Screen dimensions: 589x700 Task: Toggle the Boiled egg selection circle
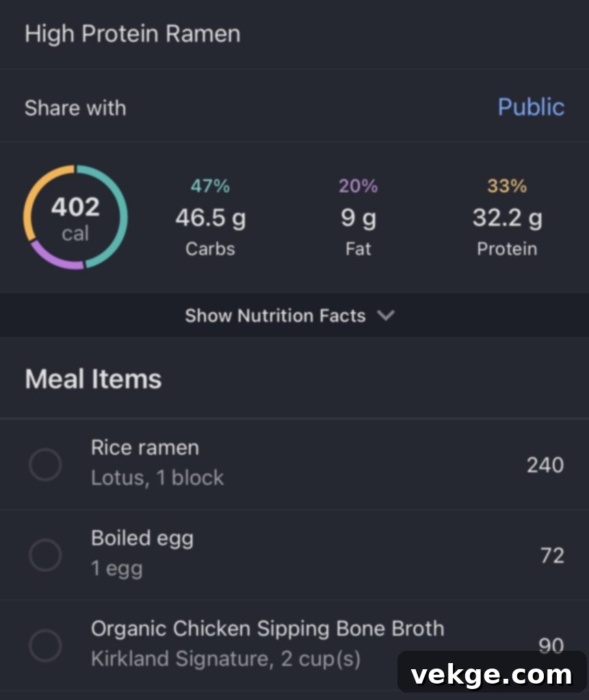click(45, 555)
